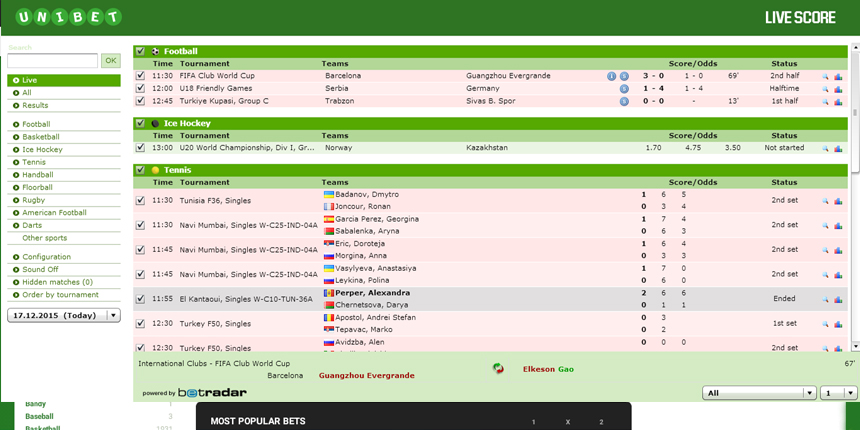860x430 pixels.
Task: Open Baseball link below the widget
Action: (39, 416)
